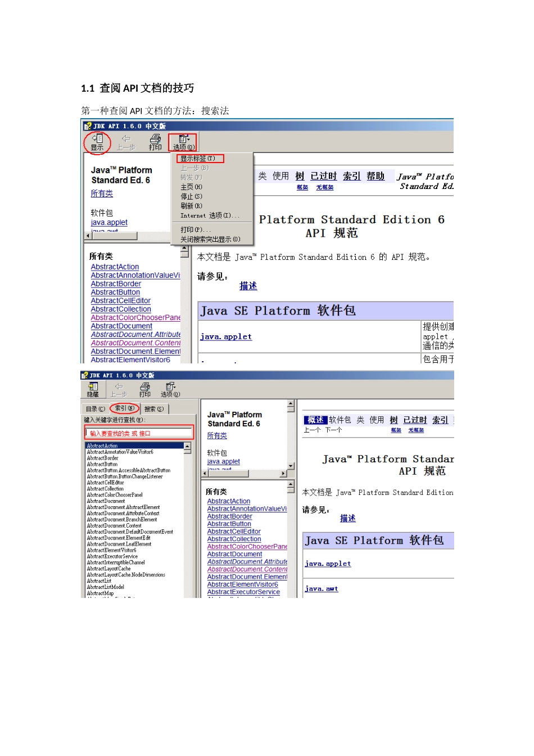Switch to the 搜索(S) tab
This screenshot has height=756, width=534.
point(153,408)
